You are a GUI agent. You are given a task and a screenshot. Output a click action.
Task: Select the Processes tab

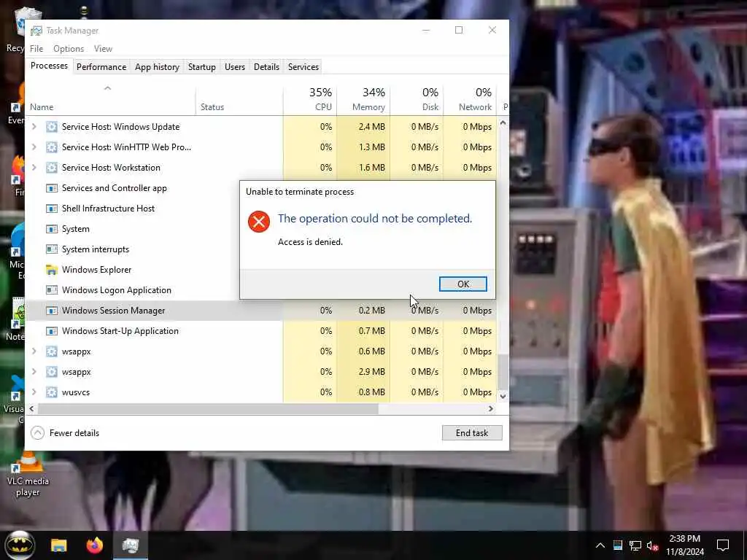click(x=49, y=66)
